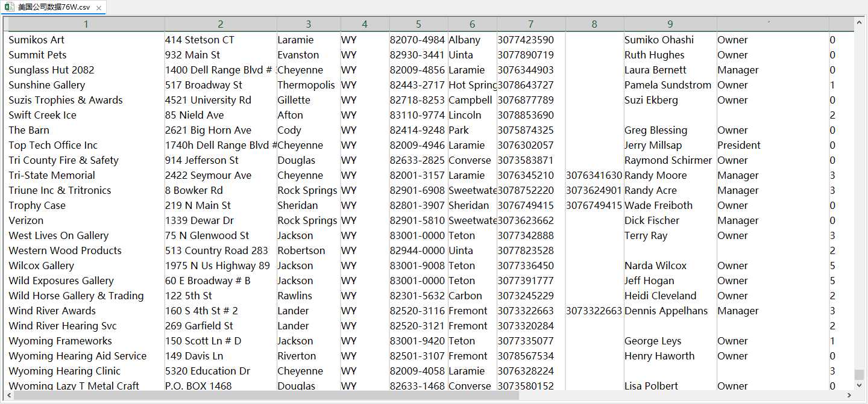Select the cell 'Wyoming Hearing Clinic'

coord(86,371)
